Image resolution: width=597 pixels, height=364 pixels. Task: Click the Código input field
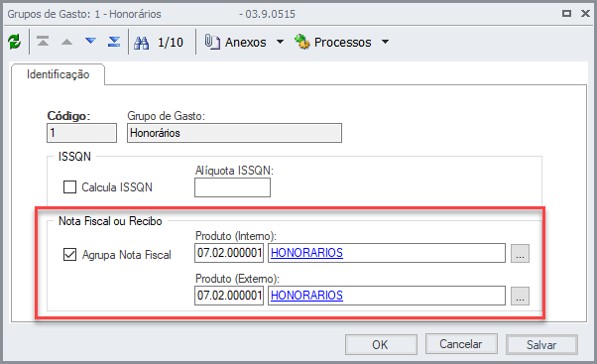point(82,133)
